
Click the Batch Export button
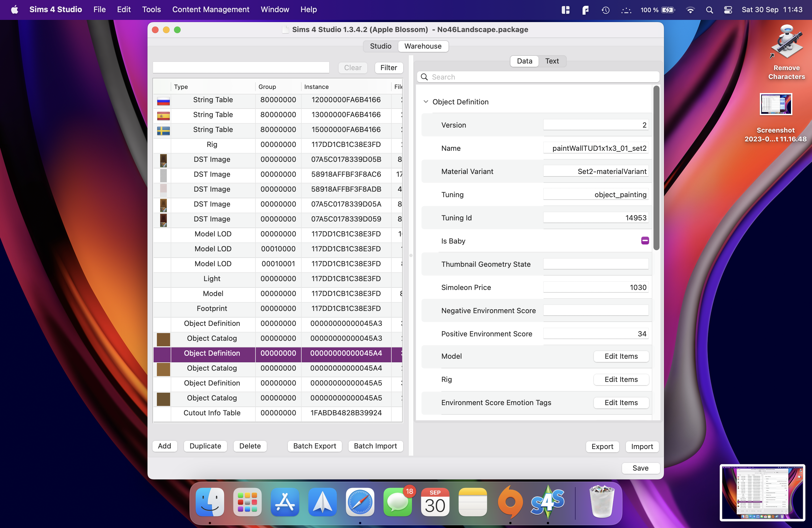click(x=314, y=446)
